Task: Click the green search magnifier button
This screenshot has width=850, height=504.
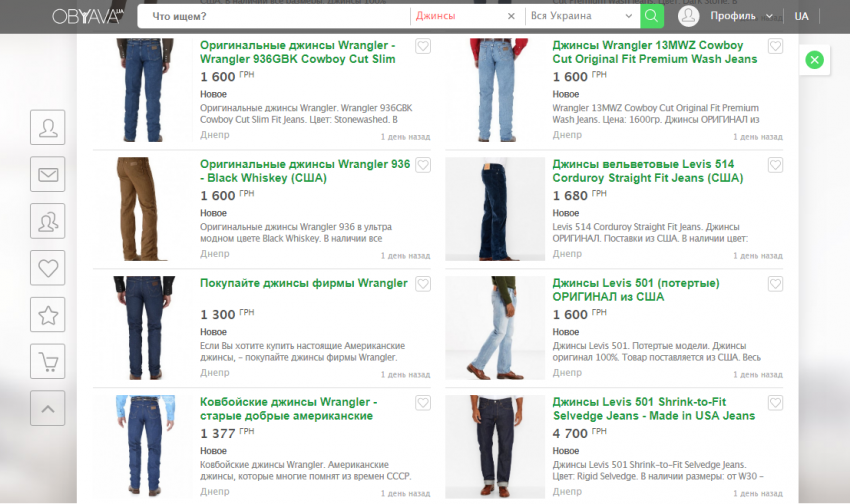Action: [651, 16]
